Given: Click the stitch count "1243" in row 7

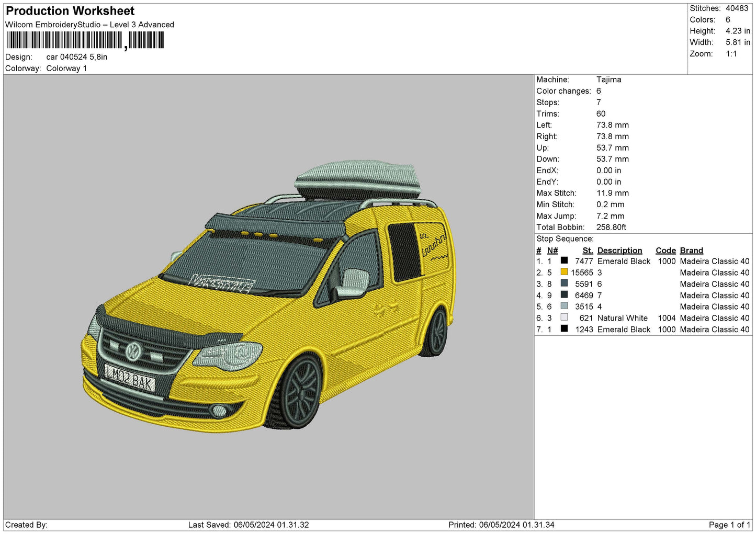Looking at the screenshot, I should coord(584,330).
